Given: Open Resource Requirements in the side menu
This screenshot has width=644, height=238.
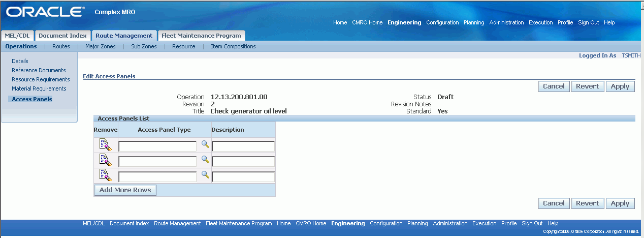Looking at the screenshot, I should (41, 79).
